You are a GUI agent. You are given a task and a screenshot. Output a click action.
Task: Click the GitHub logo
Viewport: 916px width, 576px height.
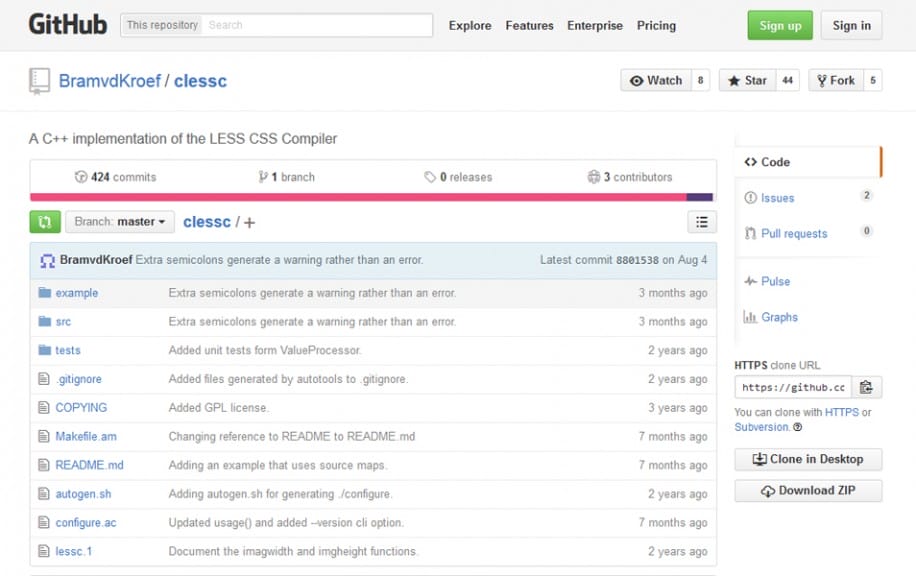point(67,24)
